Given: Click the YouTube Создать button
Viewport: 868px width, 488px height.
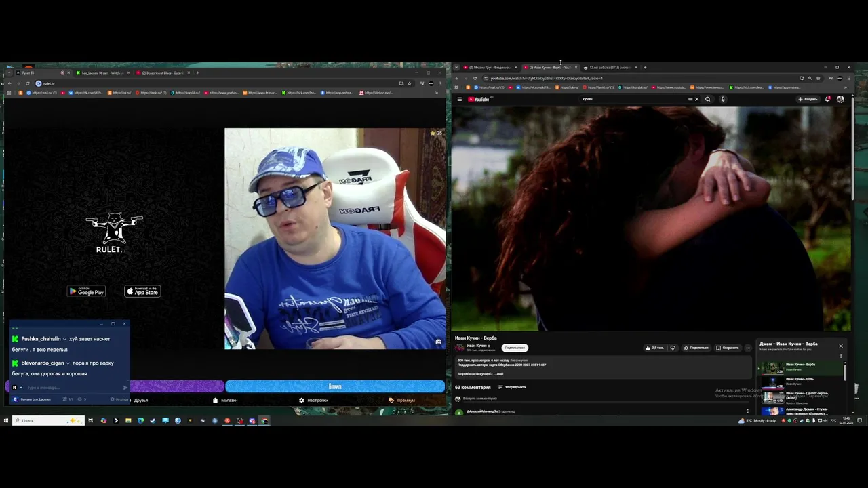Looking at the screenshot, I should coord(808,99).
